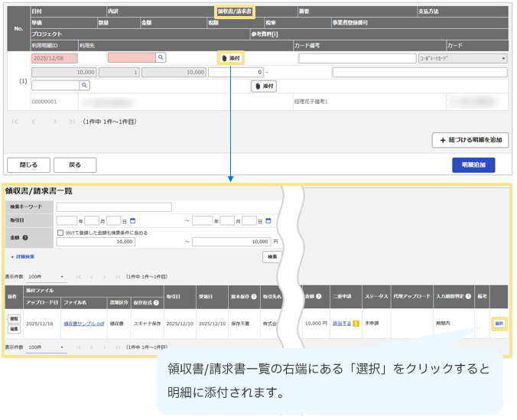Click the help icon in 原本保存 column header

(254, 297)
